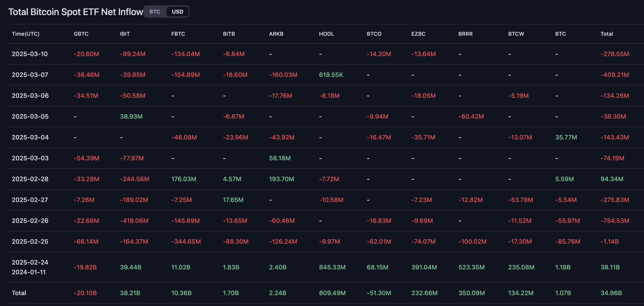Click the 38.11B total value
Screen dimensions: 644x306
pyautogui.click(x=610, y=267)
